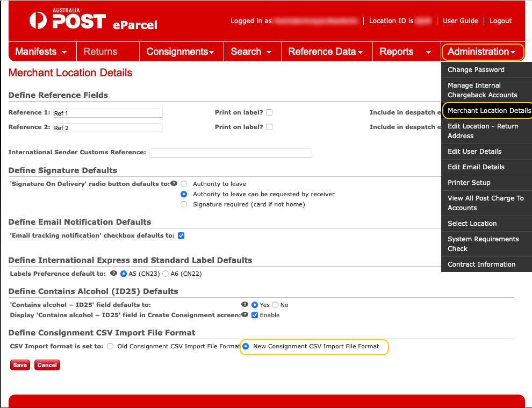Select New Consignment CSV Import File Format
The height and width of the screenshot is (408, 532).
tap(246, 346)
